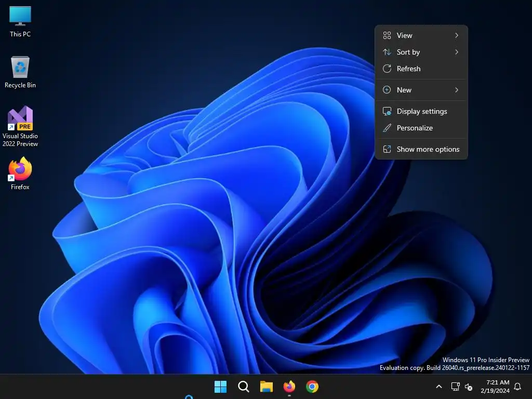This screenshot has height=399, width=532.
Task: Open the notification bell
Action: tap(517, 387)
